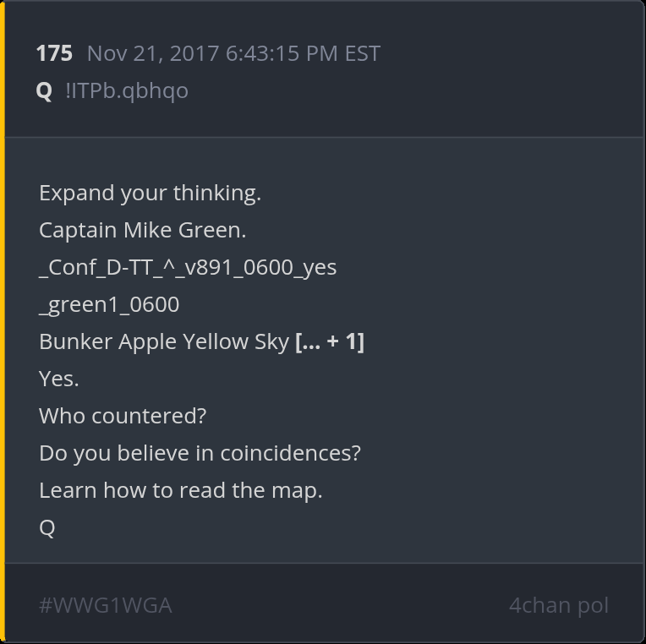Click the _green1_0600 line
This screenshot has width=646, height=644.
(109, 305)
